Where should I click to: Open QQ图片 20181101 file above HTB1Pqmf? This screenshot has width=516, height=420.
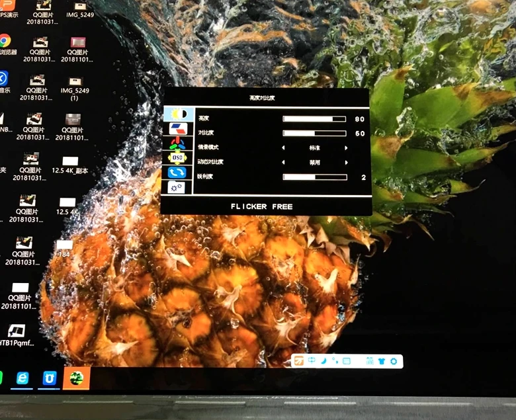pyautogui.click(x=19, y=296)
